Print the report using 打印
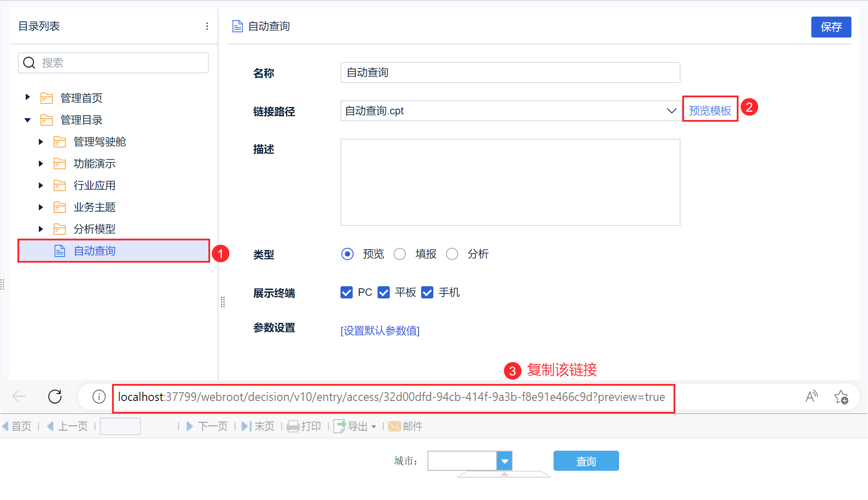 [x=304, y=426]
